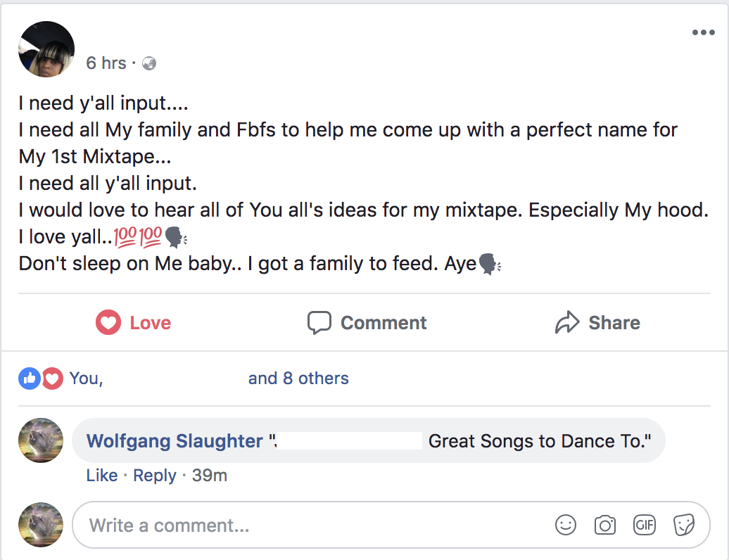Click the blue thumbs-up reaction icon

(29, 378)
